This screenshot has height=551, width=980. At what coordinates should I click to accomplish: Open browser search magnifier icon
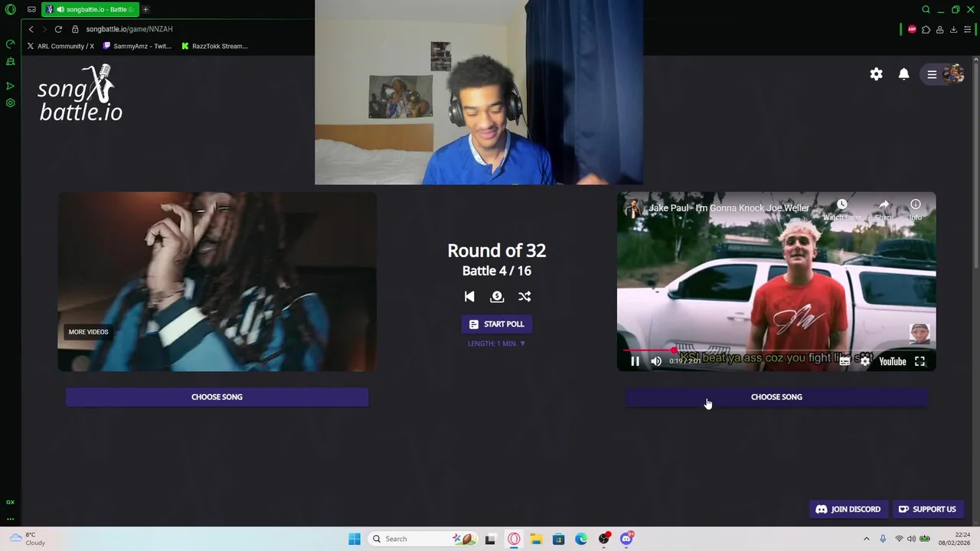tap(926, 10)
